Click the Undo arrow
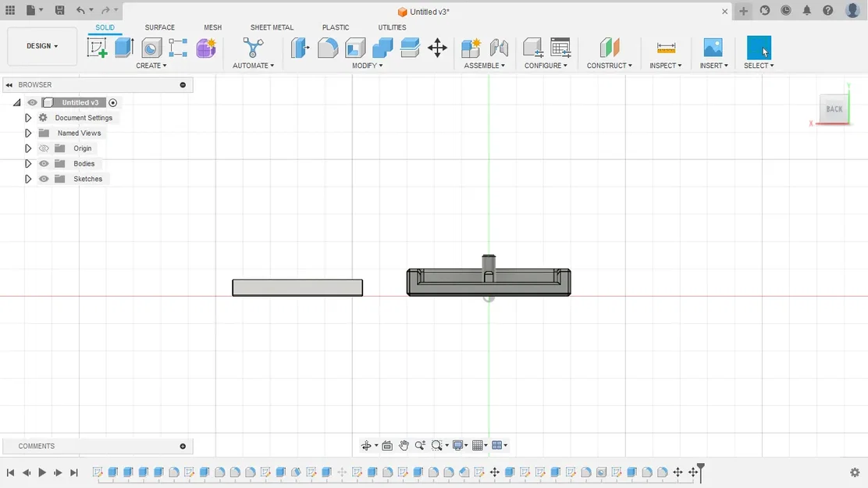The image size is (868, 488). tap(81, 10)
